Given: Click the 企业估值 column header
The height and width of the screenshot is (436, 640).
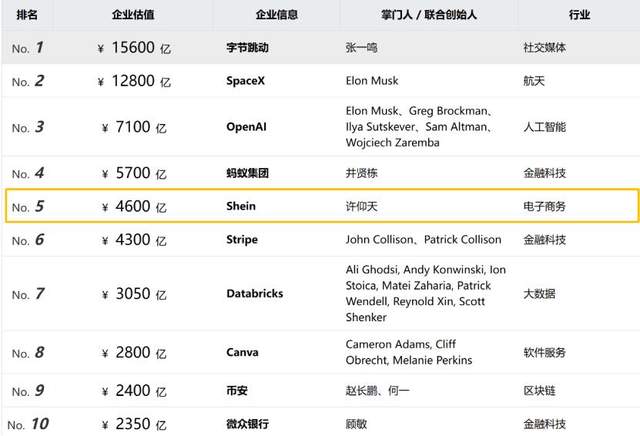Looking at the screenshot, I should 133,17.
